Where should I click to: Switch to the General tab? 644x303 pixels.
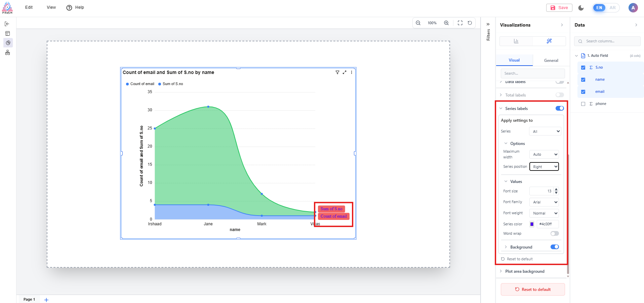pos(551,61)
